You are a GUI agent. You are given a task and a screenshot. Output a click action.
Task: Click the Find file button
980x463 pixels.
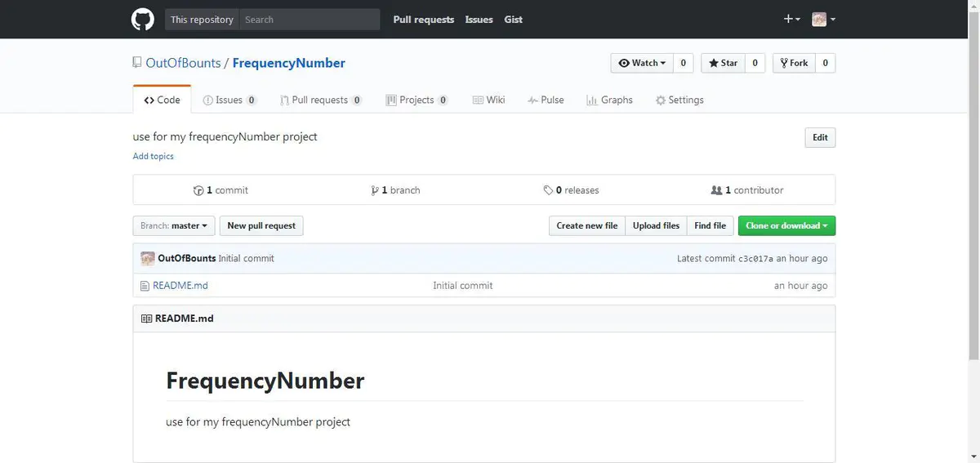tap(710, 225)
